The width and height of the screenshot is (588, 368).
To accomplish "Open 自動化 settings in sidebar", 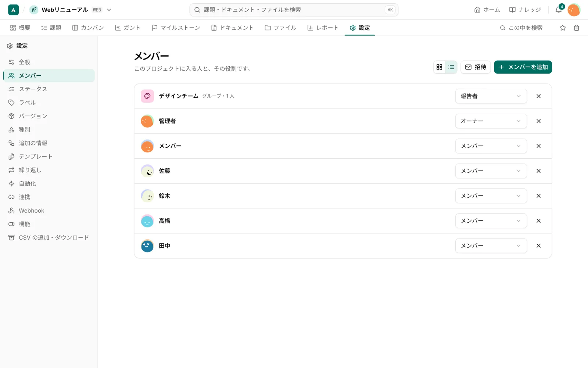I will click(49, 184).
